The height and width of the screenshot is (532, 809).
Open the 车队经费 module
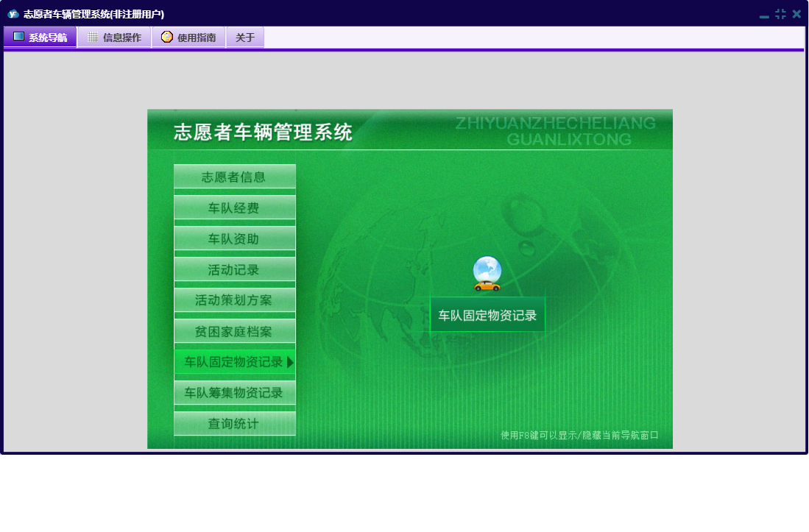235,208
